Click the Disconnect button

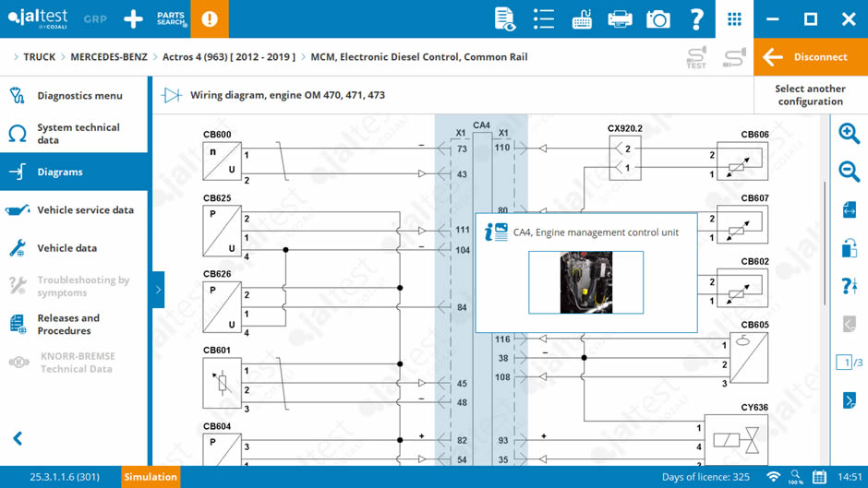point(811,57)
